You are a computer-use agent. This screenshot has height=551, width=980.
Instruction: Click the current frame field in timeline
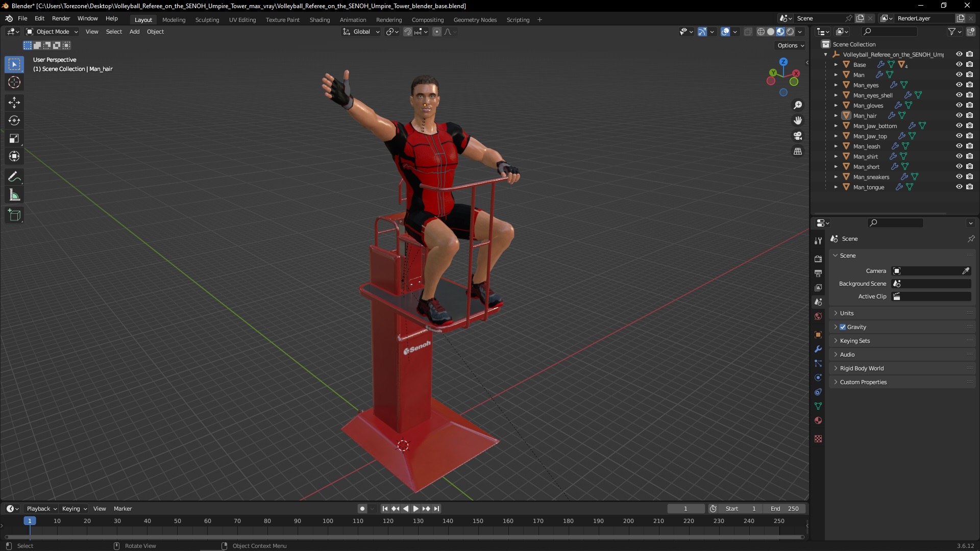point(685,509)
